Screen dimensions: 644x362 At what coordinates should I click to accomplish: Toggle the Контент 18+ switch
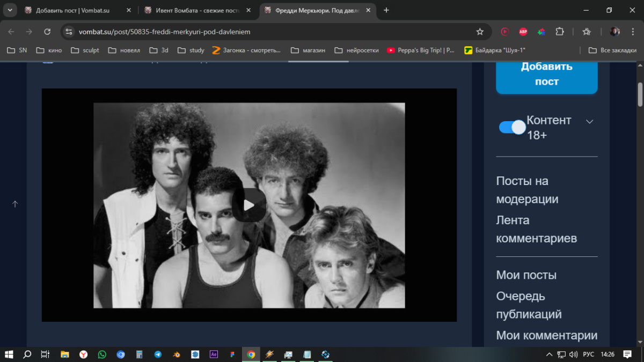click(512, 127)
